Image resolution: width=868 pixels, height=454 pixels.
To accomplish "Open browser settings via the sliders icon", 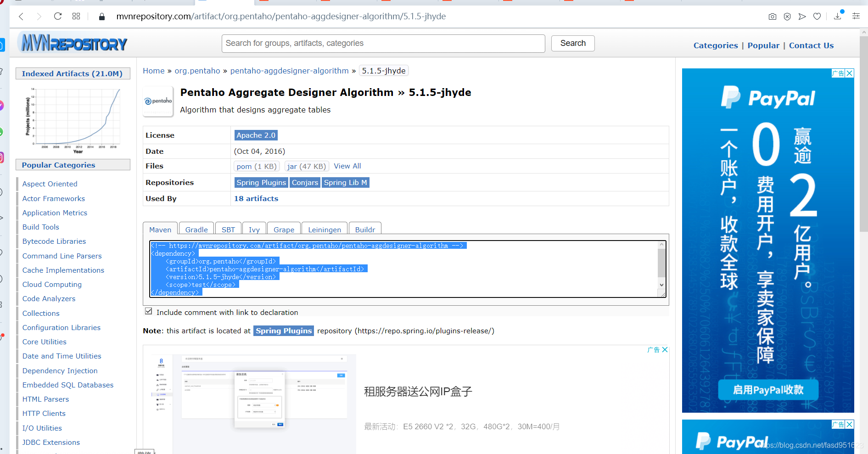I will pyautogui.click(x=856, y=16).
